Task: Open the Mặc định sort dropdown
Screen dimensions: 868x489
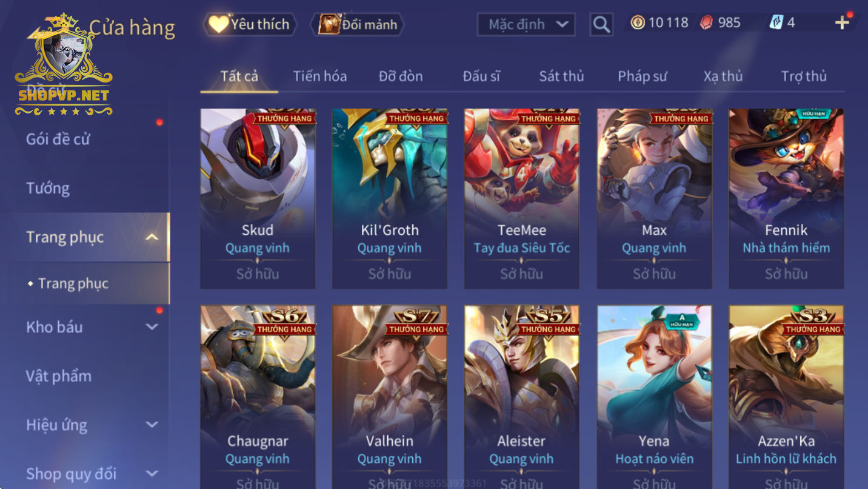Action: [526, 24]
